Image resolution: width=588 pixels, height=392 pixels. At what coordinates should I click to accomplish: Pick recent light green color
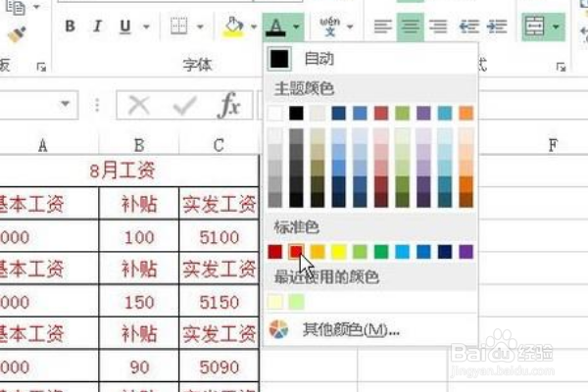296,302
